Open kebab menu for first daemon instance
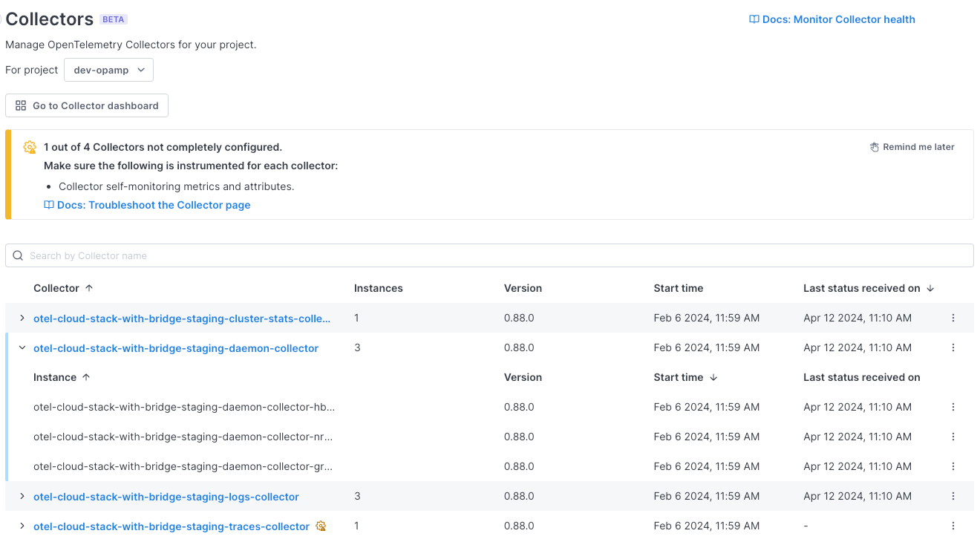 coord(953,407)
